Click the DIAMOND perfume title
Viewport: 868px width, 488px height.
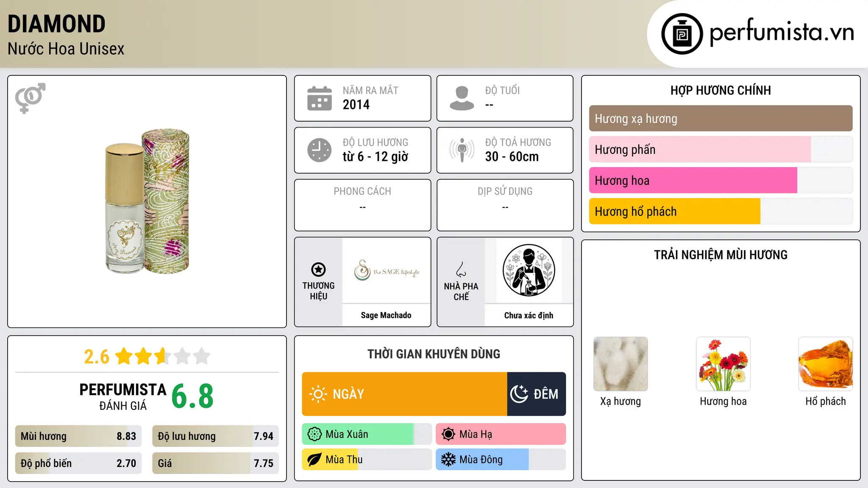point(57,24)
